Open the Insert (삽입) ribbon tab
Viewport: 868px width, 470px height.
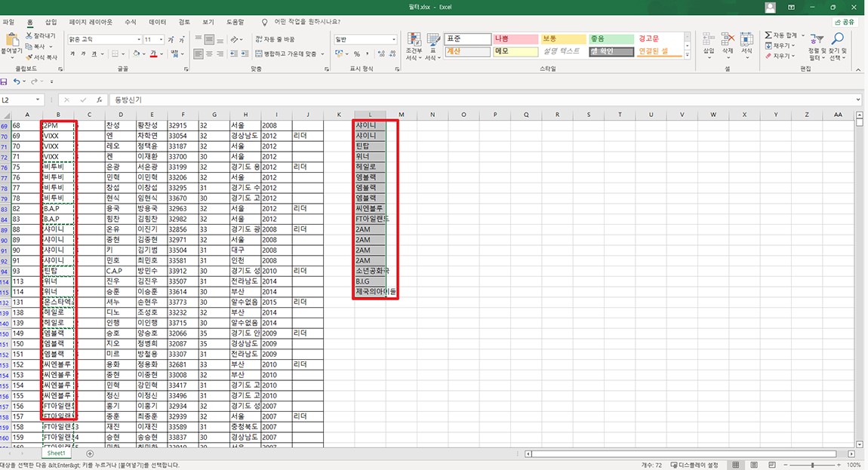(51, 22)
